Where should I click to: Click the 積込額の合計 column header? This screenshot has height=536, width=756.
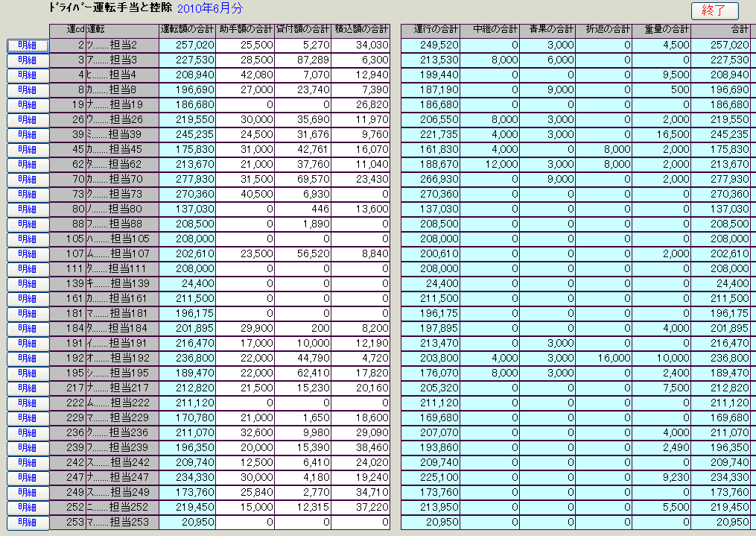[361, 30]
